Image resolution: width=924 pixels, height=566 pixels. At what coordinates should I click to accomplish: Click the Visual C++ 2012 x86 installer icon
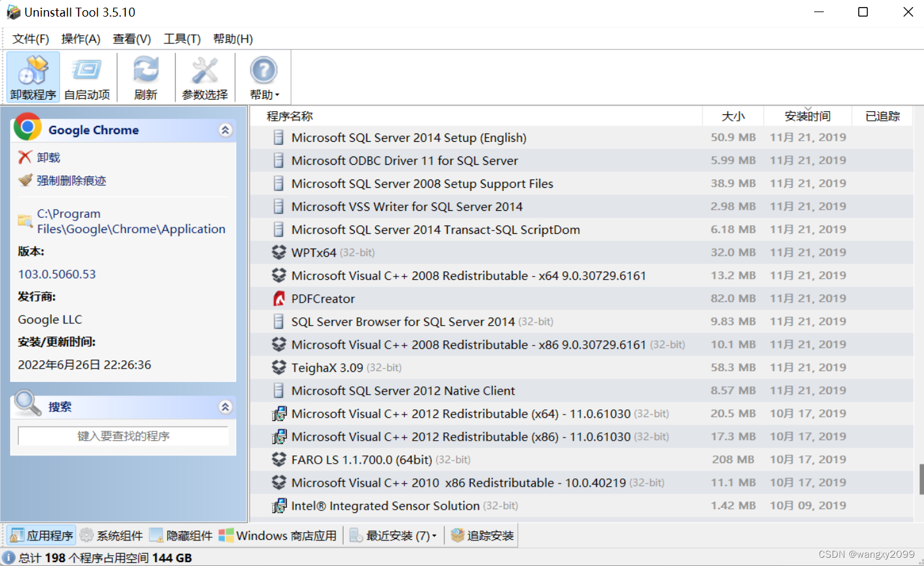click(x=278, y=436)
